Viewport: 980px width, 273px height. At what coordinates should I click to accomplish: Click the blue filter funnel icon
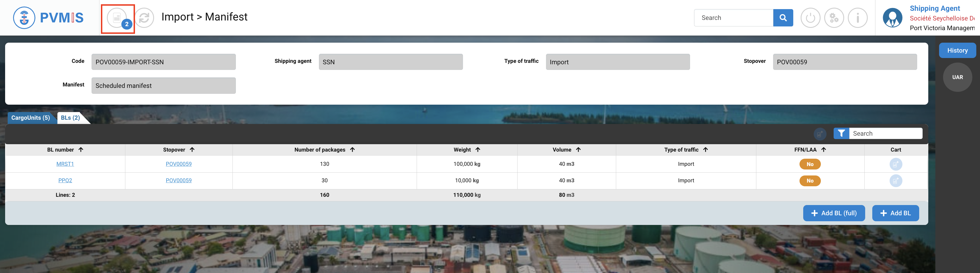coord(841,133)
